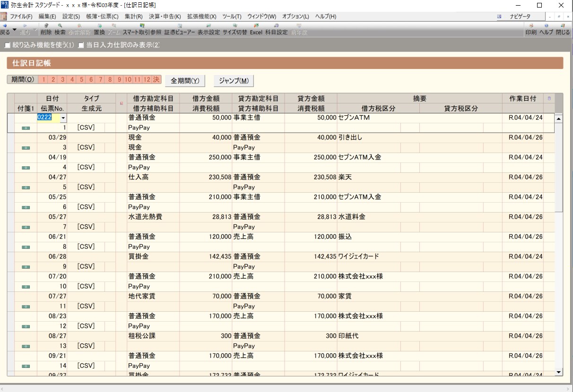Screen dimensions: 573x392
Task: Open the ファイル(F) menu
Action: 21,17
